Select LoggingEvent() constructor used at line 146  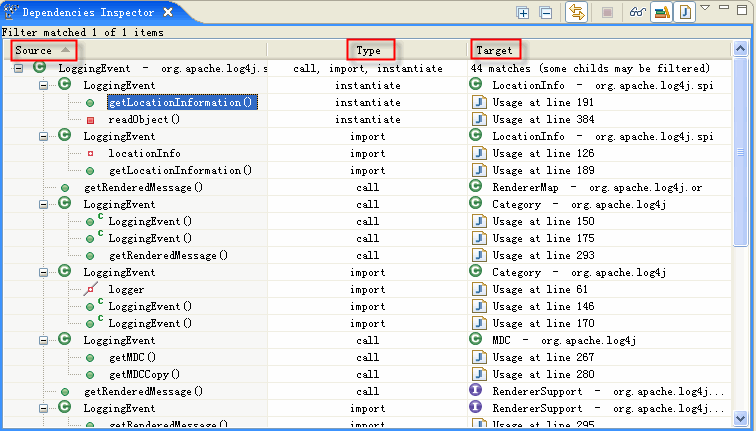coord(150,306)
